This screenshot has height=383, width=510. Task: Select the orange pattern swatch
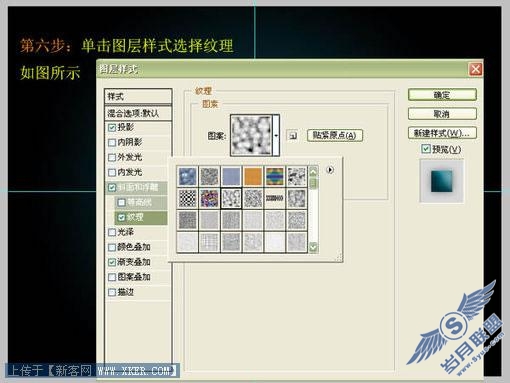tap(253, 176)
